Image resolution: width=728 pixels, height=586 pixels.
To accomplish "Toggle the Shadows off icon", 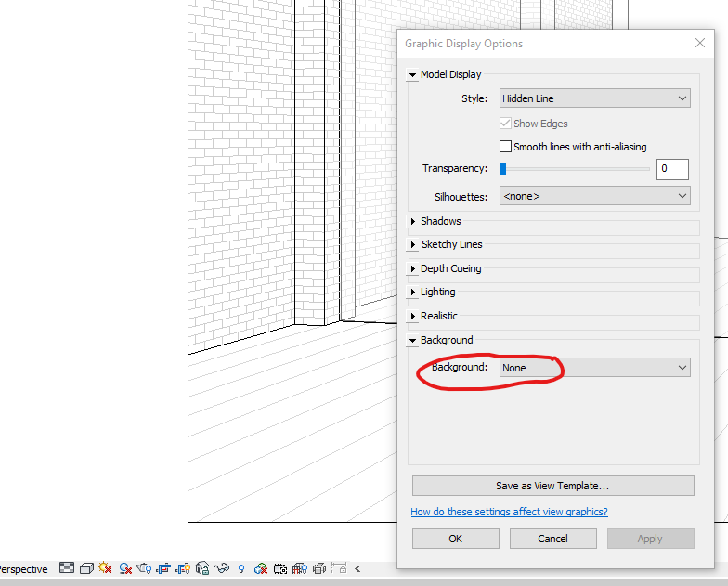I will point(125,568).
